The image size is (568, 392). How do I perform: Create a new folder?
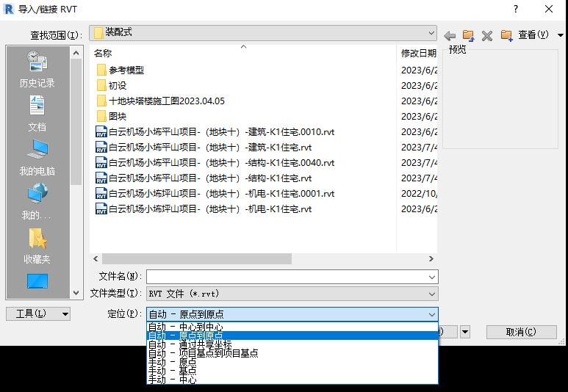click(x=506, y=35)
